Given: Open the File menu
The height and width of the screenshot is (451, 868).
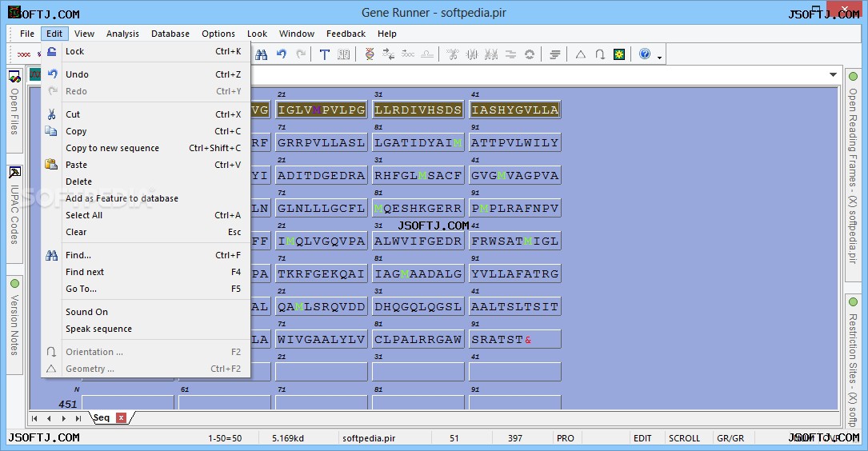Looking at the screenshot, I should (x=27, y=34).
